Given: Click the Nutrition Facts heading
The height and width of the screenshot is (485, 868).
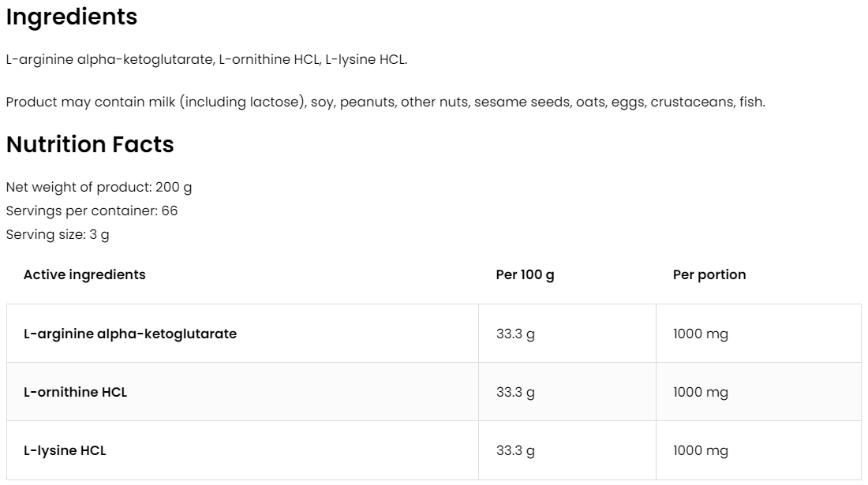Looking at the screenshot, I should (90, 144).
